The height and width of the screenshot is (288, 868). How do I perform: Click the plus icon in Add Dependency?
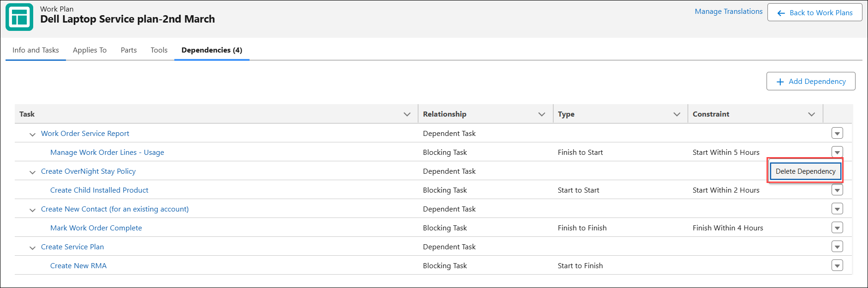pyautogui.click(x=780, y=82)
